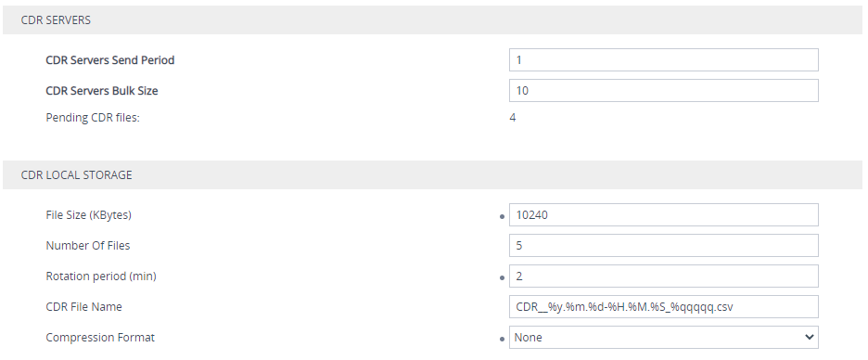
Task: Click inside the CDR File Name text box
Action: click(664, 307)
